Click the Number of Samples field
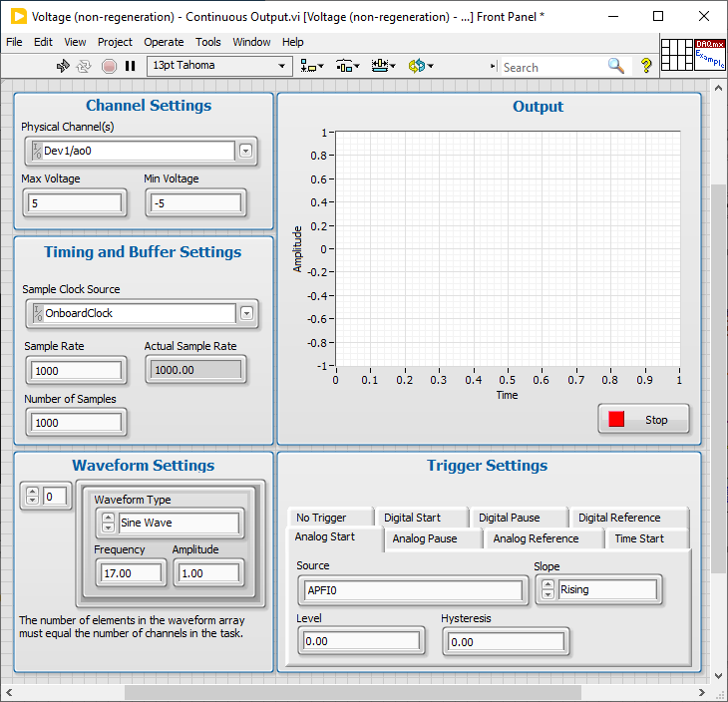The image size is (728, 702). click(x=76, y=423)
